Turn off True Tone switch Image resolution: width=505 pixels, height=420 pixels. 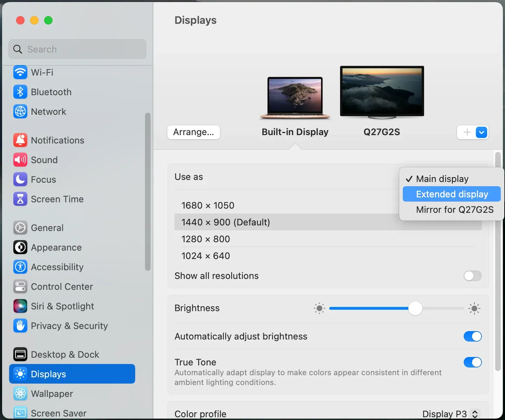[473, 362]
